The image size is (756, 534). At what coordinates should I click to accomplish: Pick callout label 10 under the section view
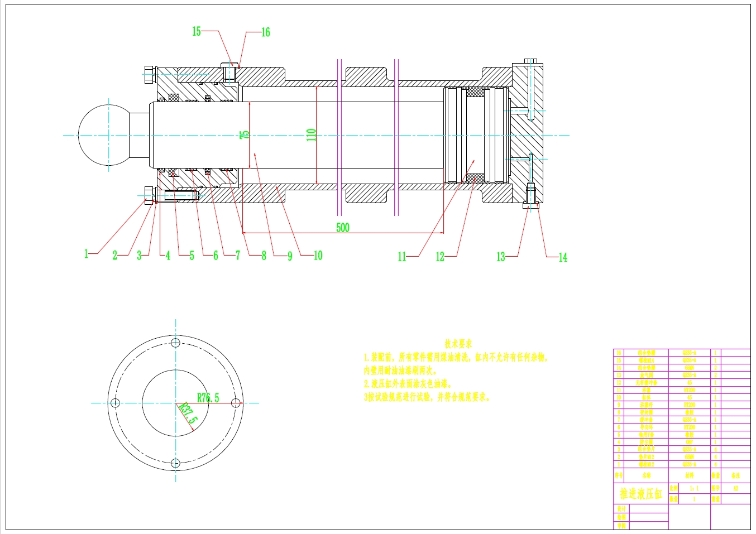[318, 256]
